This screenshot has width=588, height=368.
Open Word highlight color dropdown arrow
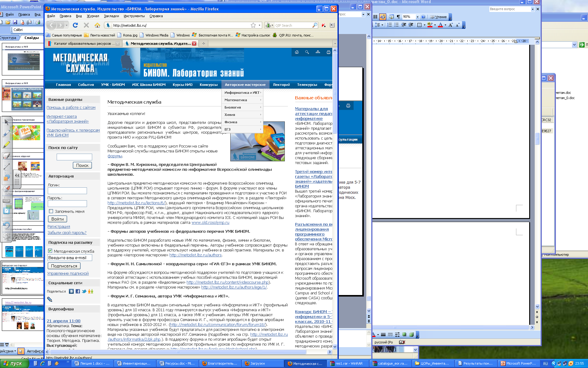click(x=435, y=25)
